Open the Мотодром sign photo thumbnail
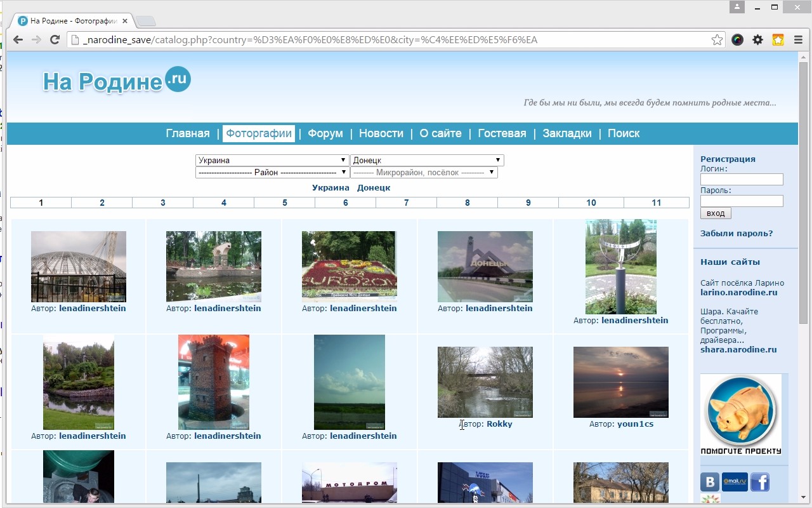812x508 pixels. click(x=350, y=483)
